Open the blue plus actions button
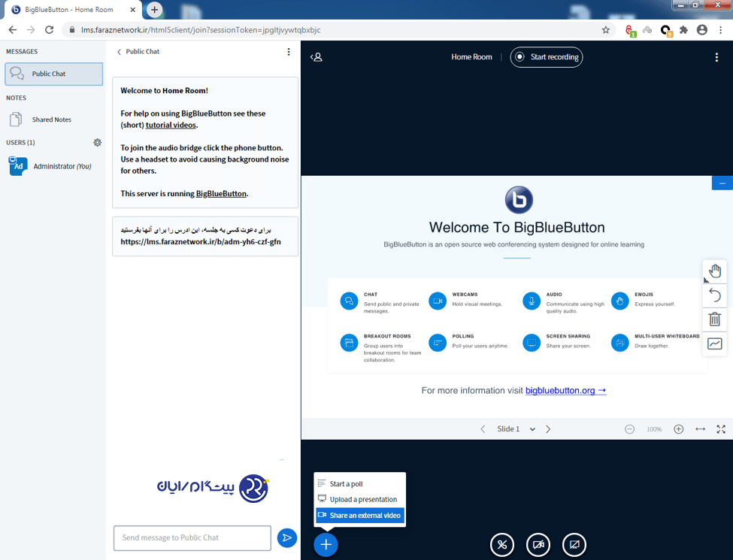This screenshot has width=733, height=560. click(326, 544)
